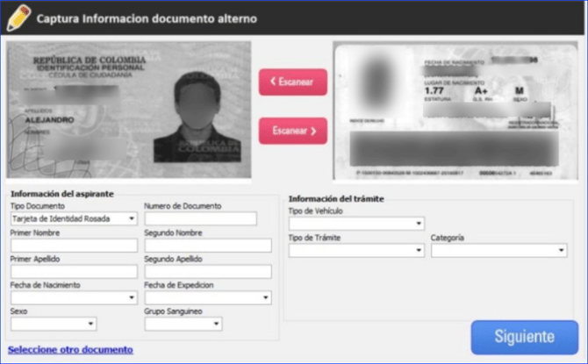Expand the Categoría dropdown

498,250
